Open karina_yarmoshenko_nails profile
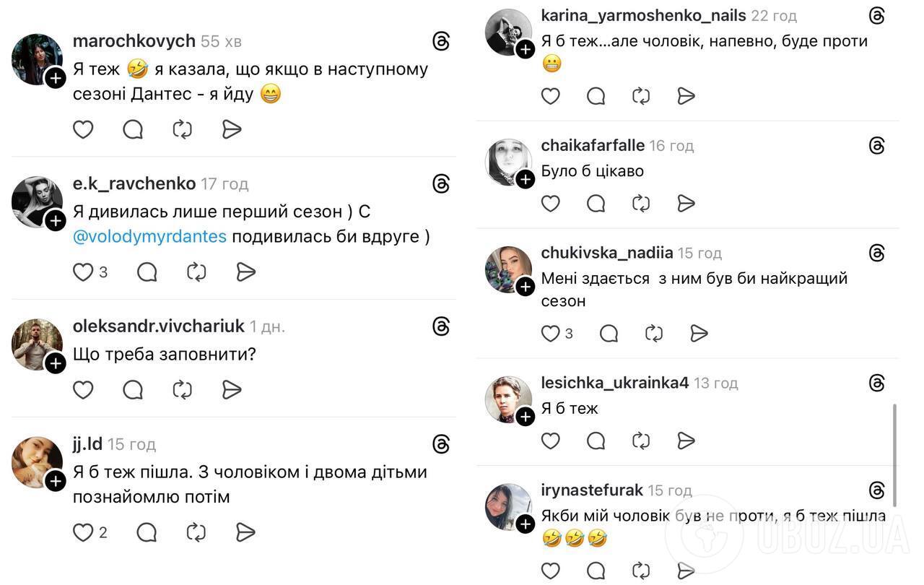Screen dimensions: 924x585 [643, 14]
